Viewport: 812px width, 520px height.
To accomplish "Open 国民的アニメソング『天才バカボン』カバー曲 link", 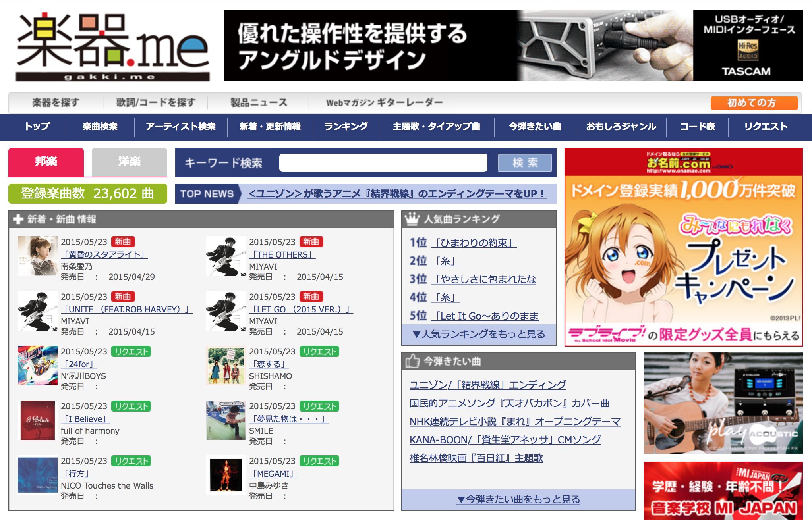I will click(x=510, y=403).
